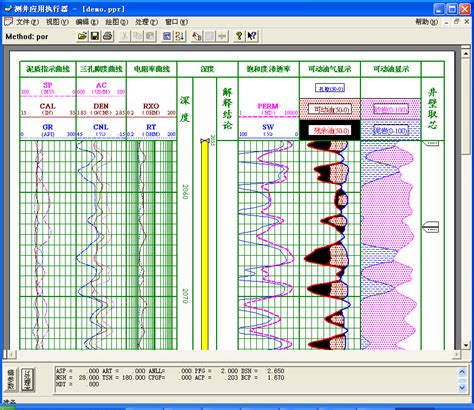Click the blue 泥岩(0-100) legend swatch
This screenshot has height=410, width=474.
click(x=391, y=130)
